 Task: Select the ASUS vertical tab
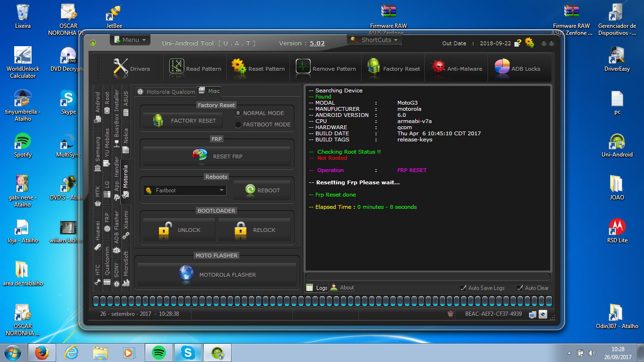click(126, 103)
